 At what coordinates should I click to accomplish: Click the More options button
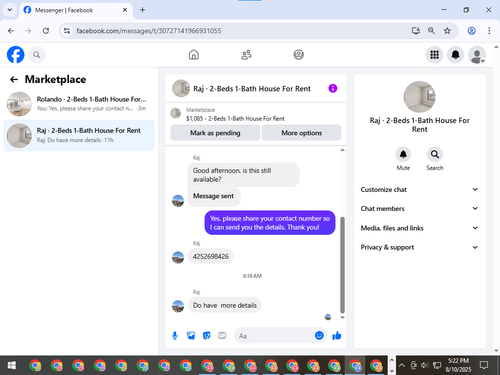301,133
